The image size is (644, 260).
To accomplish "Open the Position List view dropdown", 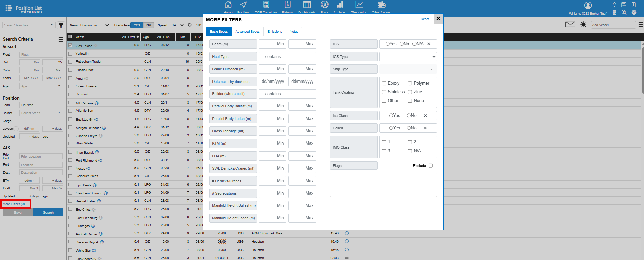I will coord(94,25).
